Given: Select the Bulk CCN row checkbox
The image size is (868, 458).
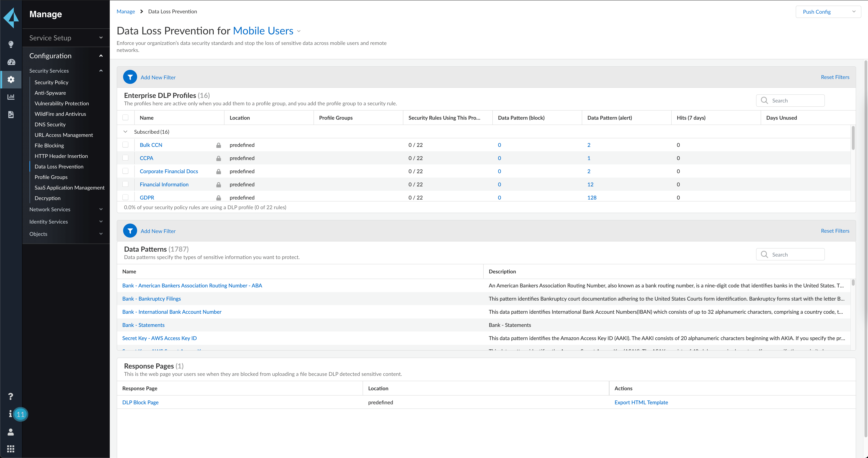Looking at the screenshot, I should 126,145.
